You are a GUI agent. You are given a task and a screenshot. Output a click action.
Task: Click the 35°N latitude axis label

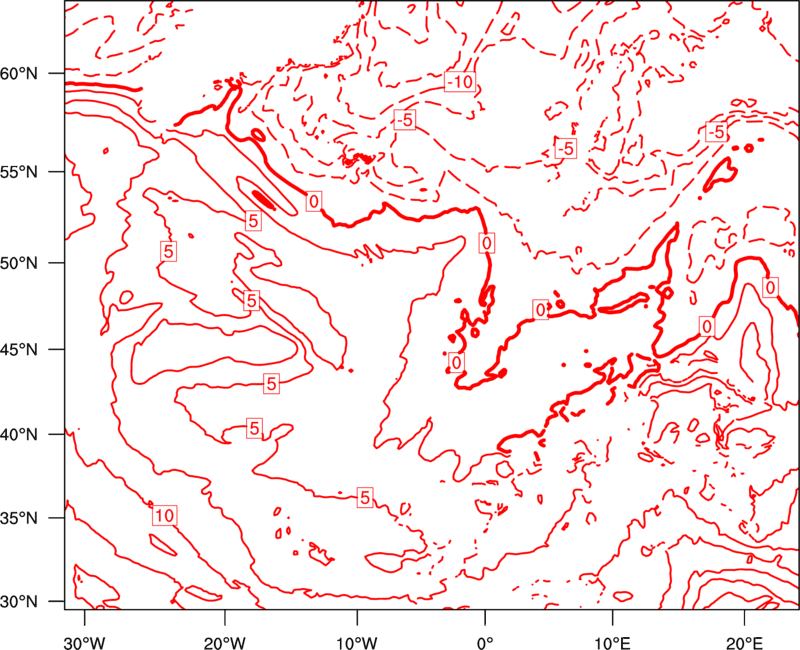point(19,518)
